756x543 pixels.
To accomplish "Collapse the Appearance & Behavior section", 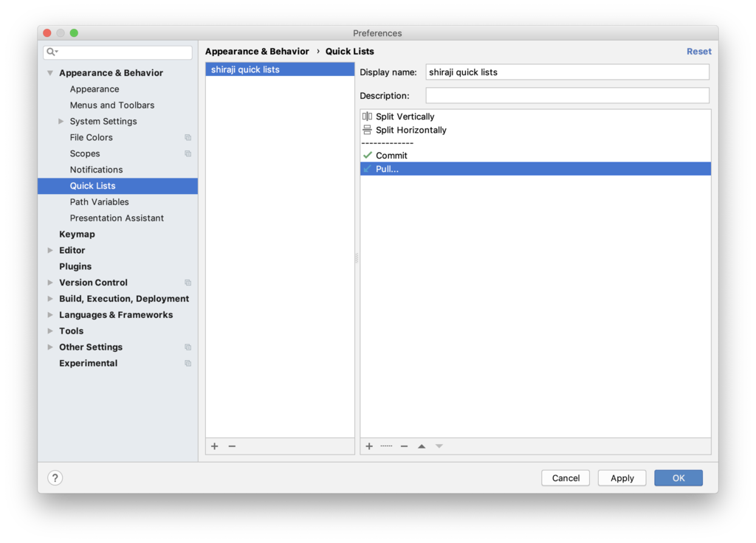I will pos(50,73).
